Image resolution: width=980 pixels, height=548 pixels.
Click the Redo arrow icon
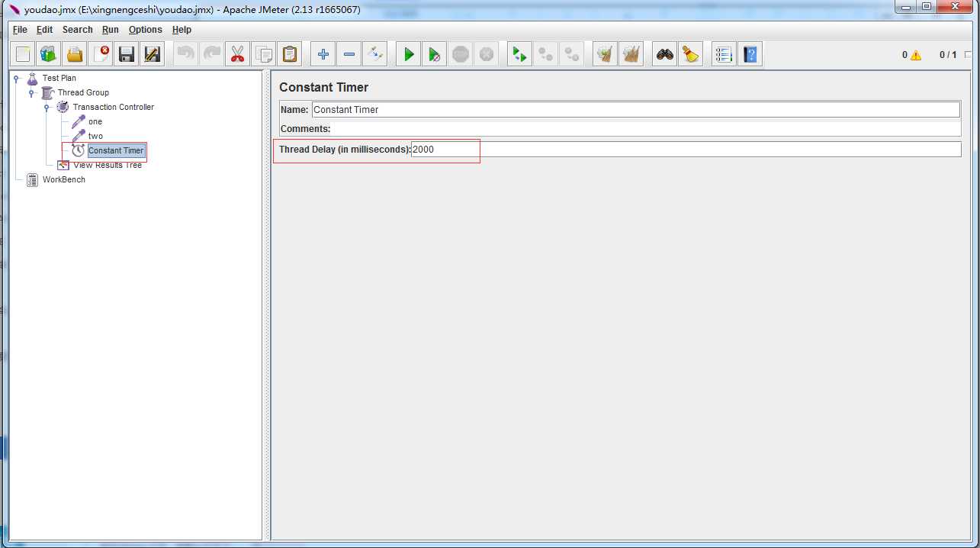[x=212, y=54]
